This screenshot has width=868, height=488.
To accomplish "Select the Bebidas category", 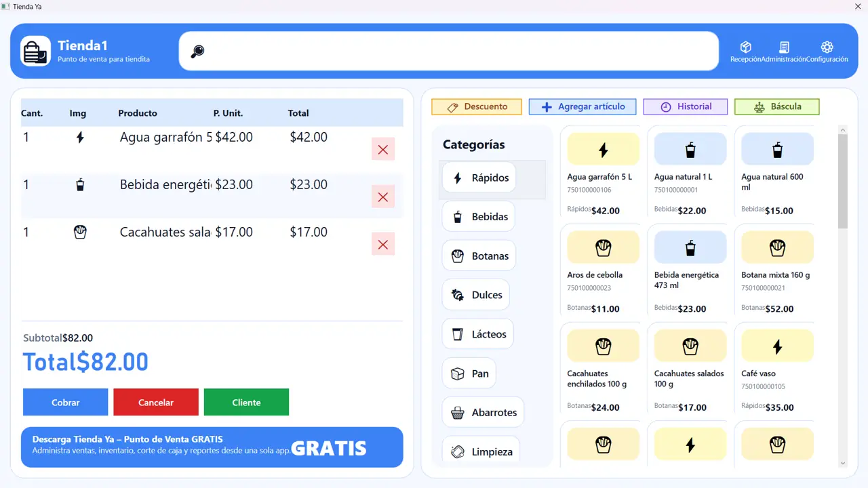I will click(x=479, y=217).
